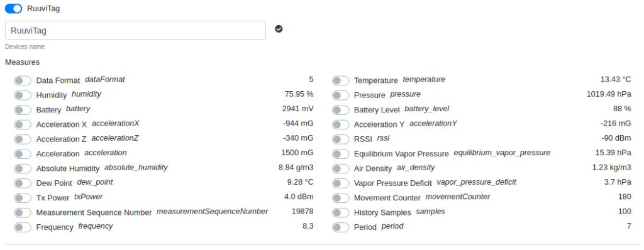The height and width of the screenshot is (250, 644).
Task: Toggle Acceleration Z measure on
Action: (23, 139)
